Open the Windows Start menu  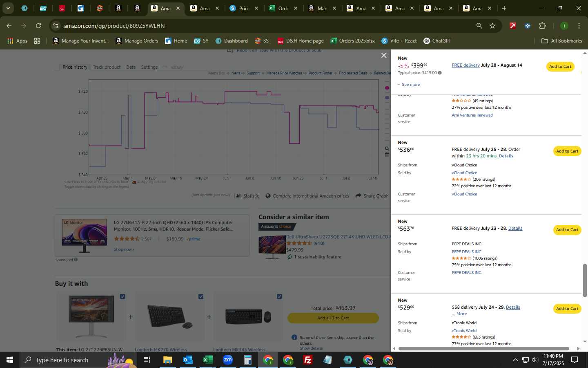(10, 360)
